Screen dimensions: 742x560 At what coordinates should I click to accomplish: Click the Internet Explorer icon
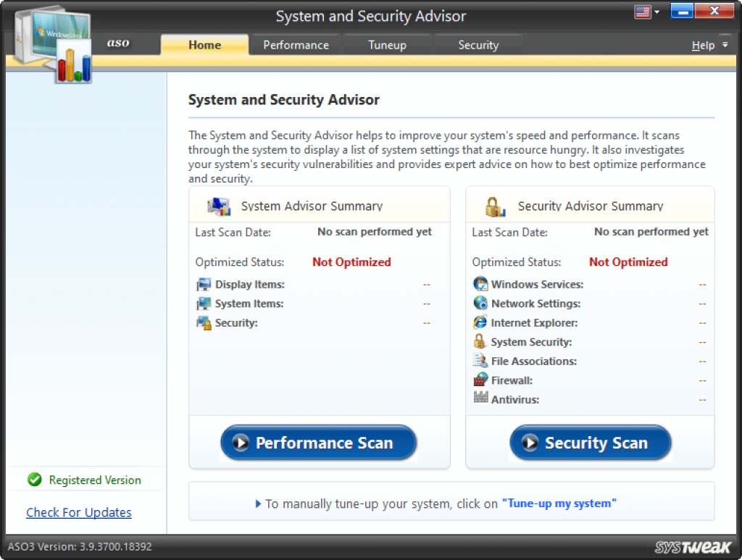click(x=480, y=322)
